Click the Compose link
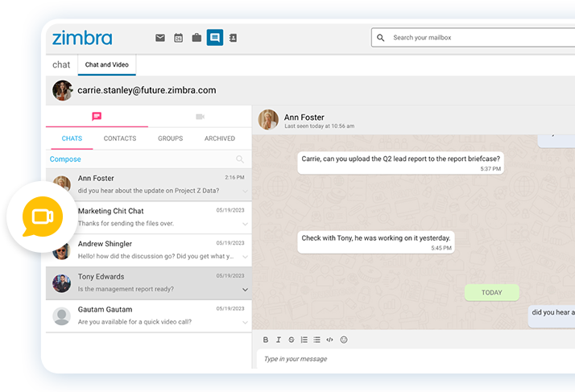This screenshot has height=392, width=575. coord(65,159)
